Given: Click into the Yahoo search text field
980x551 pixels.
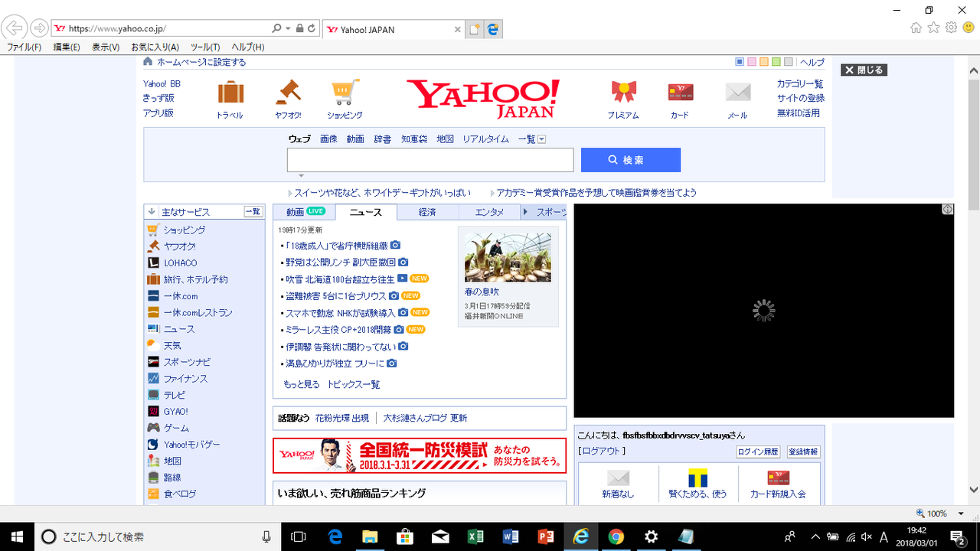Looking at the screenshot, I should [x=430, y=160].
